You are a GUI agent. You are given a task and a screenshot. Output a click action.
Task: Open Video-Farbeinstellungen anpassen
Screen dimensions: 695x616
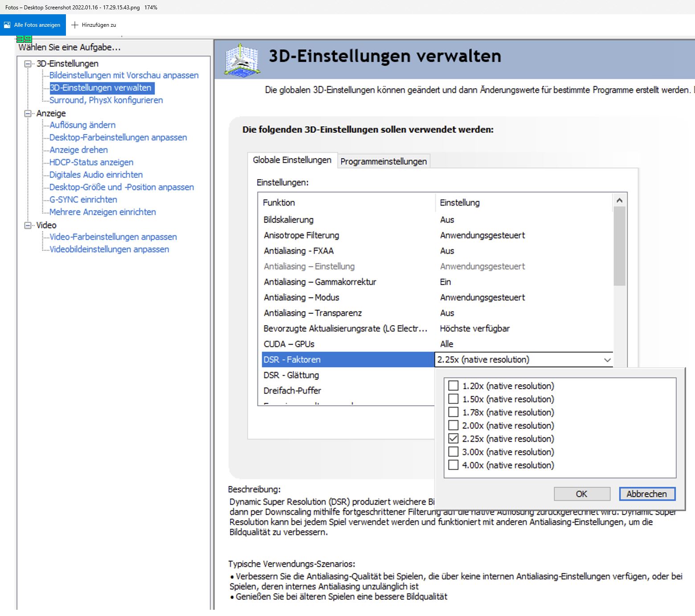(x=113, y=237)
